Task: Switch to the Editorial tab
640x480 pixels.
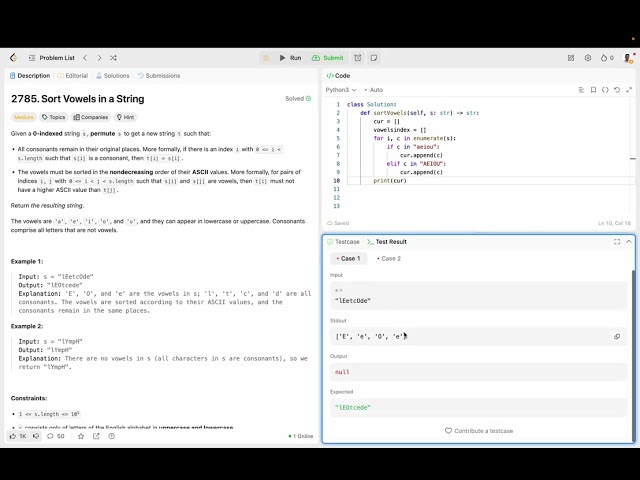Action: click(73, 75)
